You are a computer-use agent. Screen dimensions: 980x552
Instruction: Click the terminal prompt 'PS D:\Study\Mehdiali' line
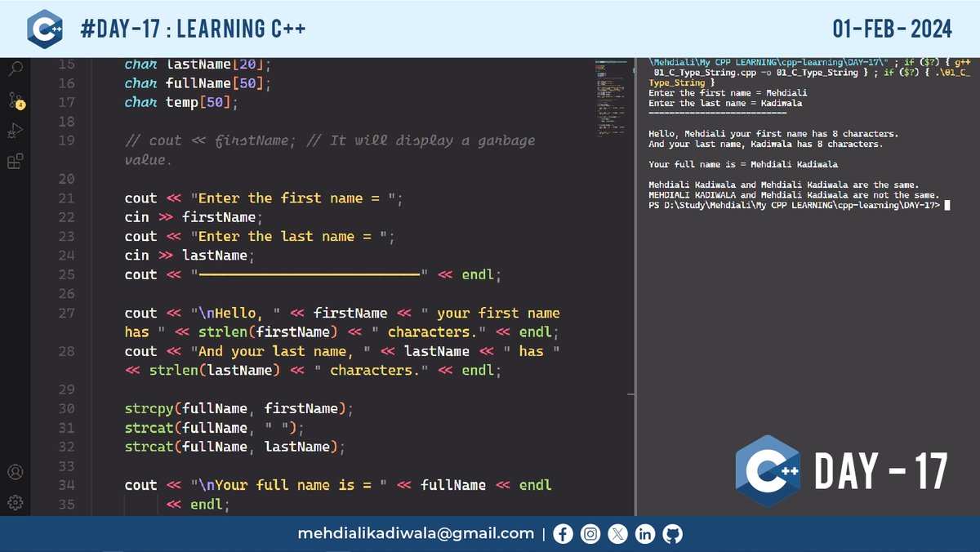[x=798, y=205]
